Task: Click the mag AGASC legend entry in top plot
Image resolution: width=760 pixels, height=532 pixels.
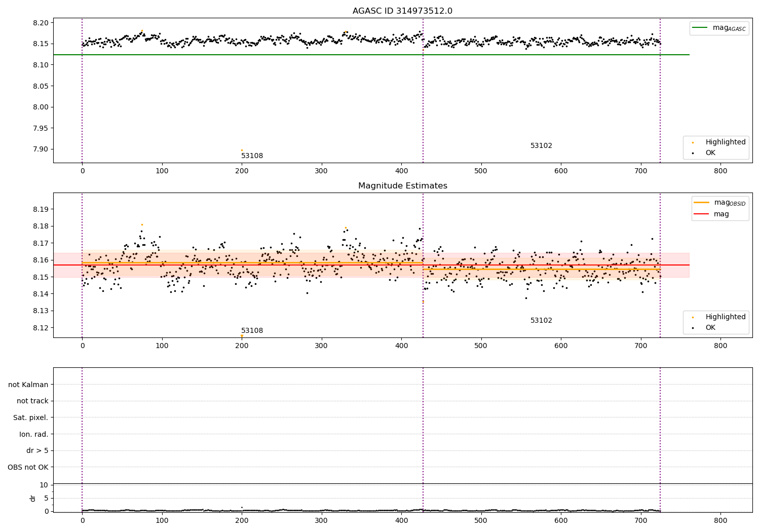Action: 719,28
